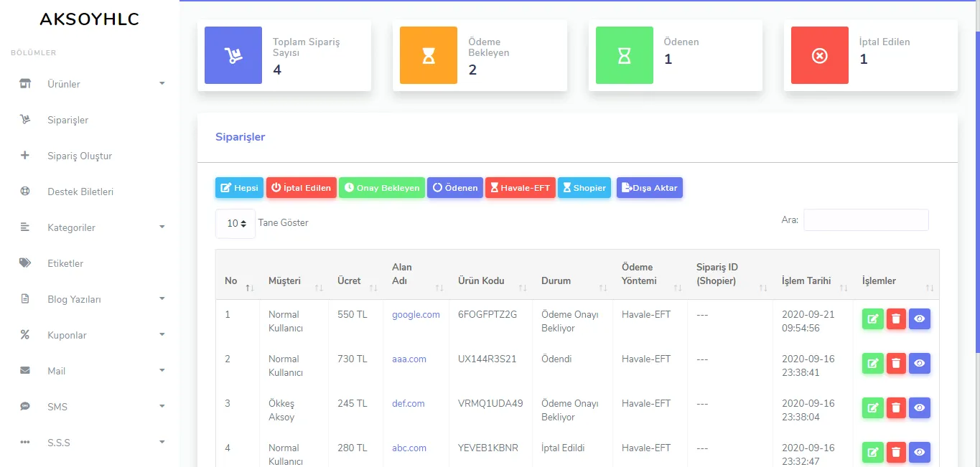Export orders with Dışa Aktar
Screen dimensions: 980x467
(650, 188)
